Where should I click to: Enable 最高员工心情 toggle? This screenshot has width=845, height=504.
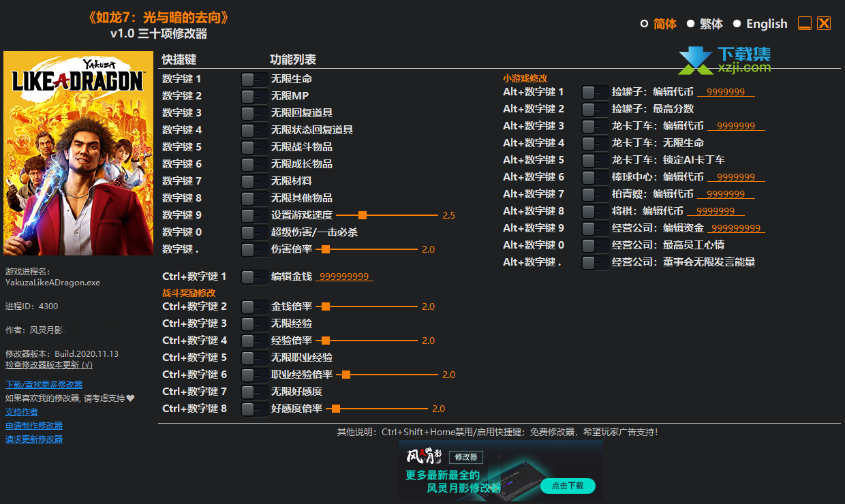(595, 245)
